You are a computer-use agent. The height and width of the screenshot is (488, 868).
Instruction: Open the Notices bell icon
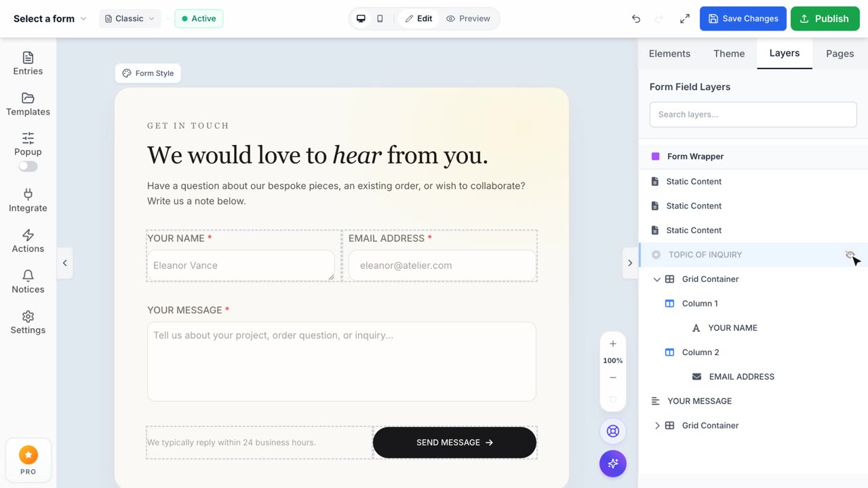(x=28, y=276)
